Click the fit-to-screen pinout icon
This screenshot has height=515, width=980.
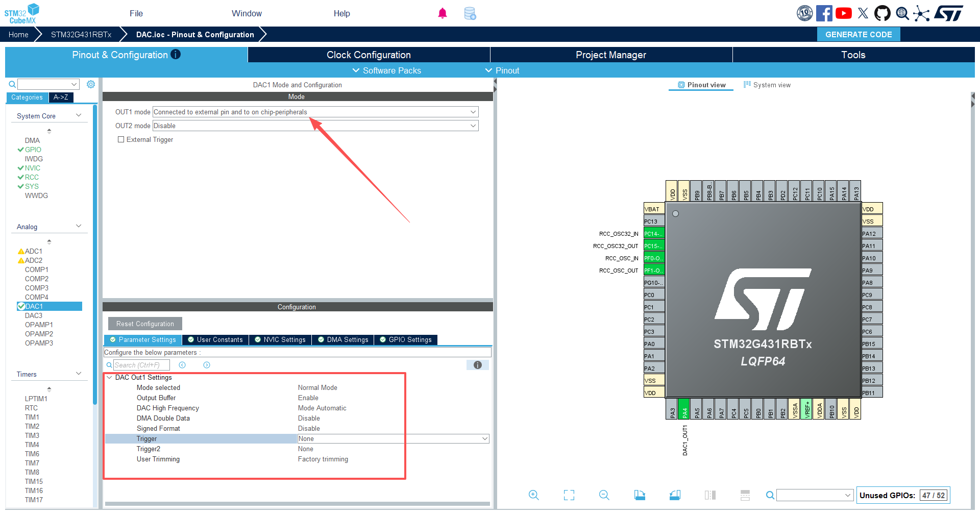coord(569,495)
